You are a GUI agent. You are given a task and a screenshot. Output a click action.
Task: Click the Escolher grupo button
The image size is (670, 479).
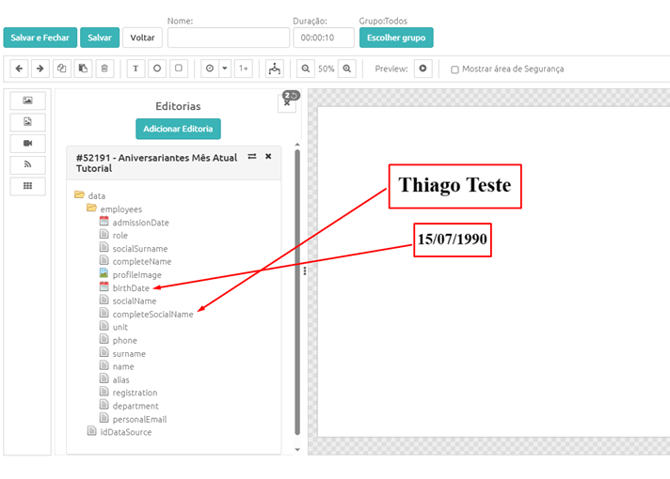(x=396, y=38)
